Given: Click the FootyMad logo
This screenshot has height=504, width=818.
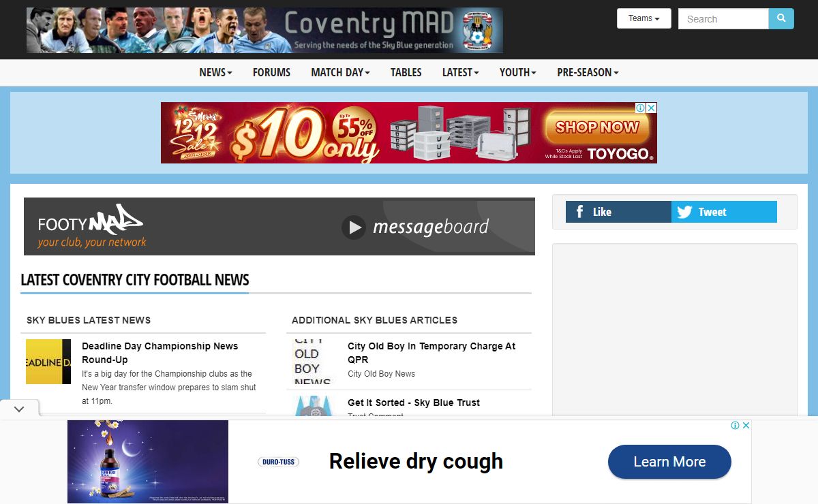Looking at the screenshot, I should (91, 226).
